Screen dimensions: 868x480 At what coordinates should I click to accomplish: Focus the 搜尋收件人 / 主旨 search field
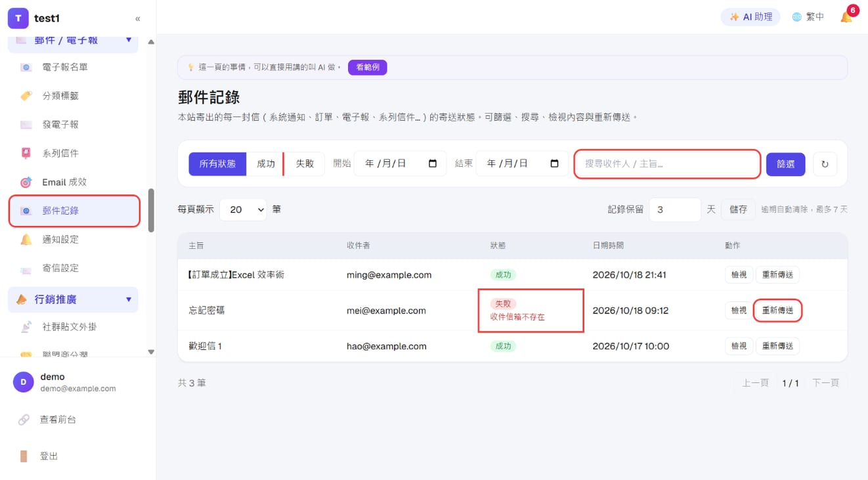pyautogui.click(x=667, y=164)
